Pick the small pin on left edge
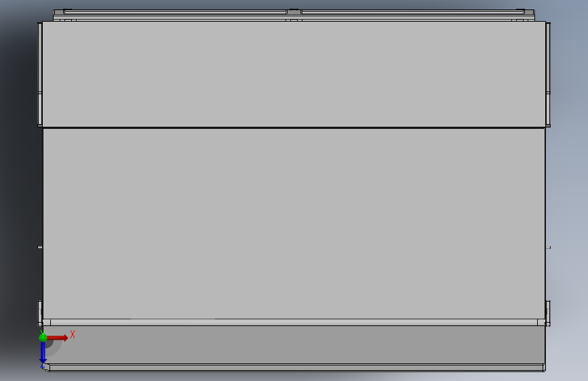Viewport: 588px width, 381px height. pyautogui.click(x=40, y=247)
